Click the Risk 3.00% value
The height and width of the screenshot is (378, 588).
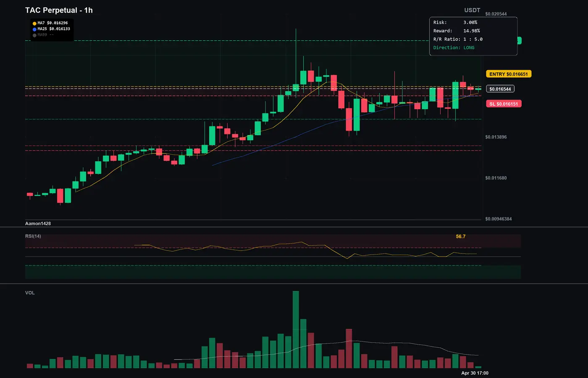(x=470, y=22)
